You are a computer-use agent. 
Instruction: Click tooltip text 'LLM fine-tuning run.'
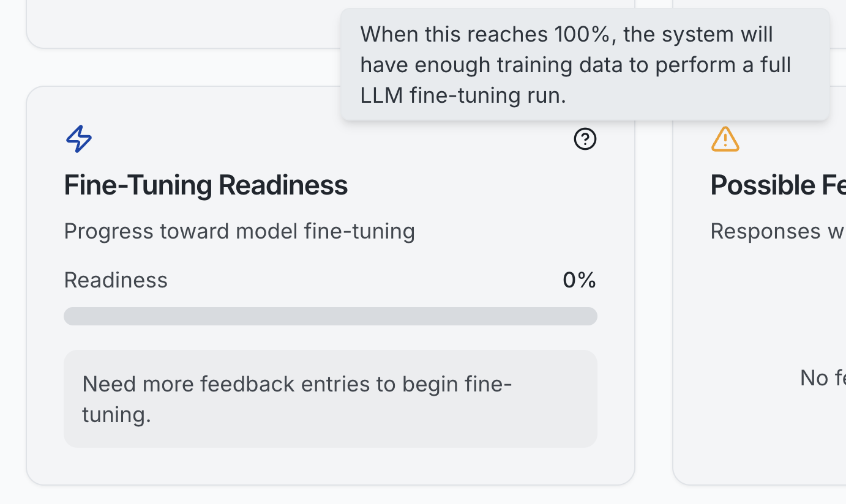pyautogui.click(x=463, y=95)
